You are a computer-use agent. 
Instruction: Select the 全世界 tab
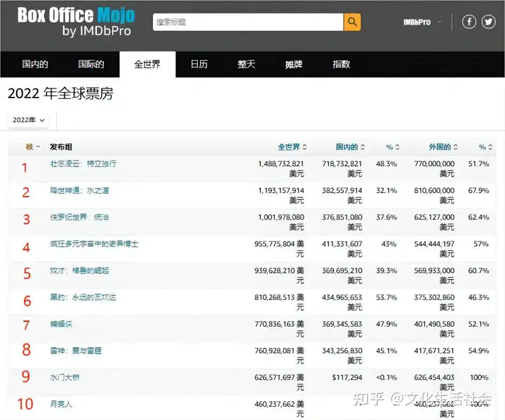[x=147, y=64]
